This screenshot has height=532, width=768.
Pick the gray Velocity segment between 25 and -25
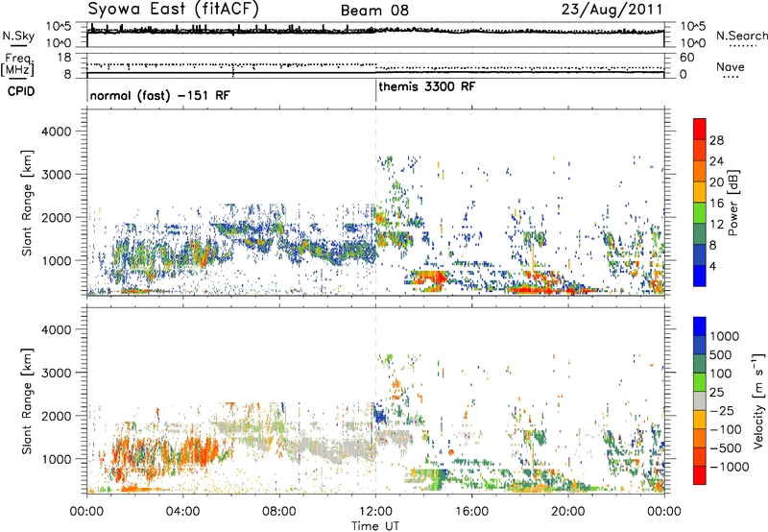pyautogui.click(x=700, y=400)
